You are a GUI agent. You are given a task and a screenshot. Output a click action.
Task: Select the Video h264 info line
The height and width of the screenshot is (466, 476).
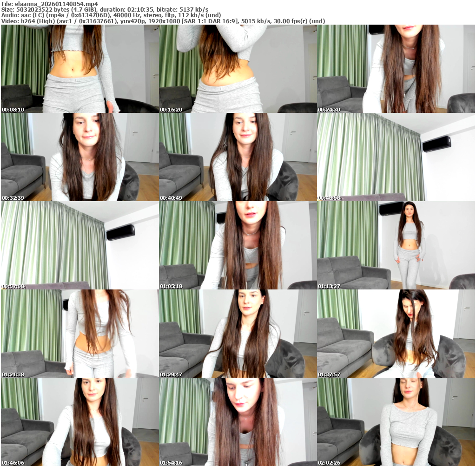click(163, 21)
